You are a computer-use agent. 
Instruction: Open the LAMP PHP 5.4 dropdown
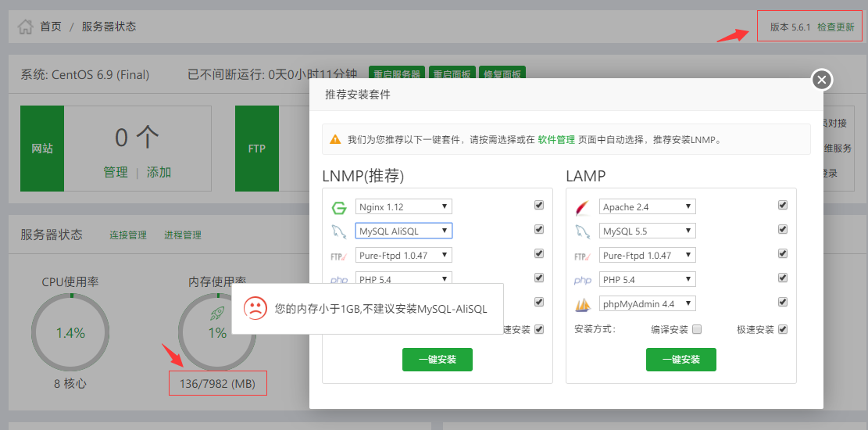[647, 279]
